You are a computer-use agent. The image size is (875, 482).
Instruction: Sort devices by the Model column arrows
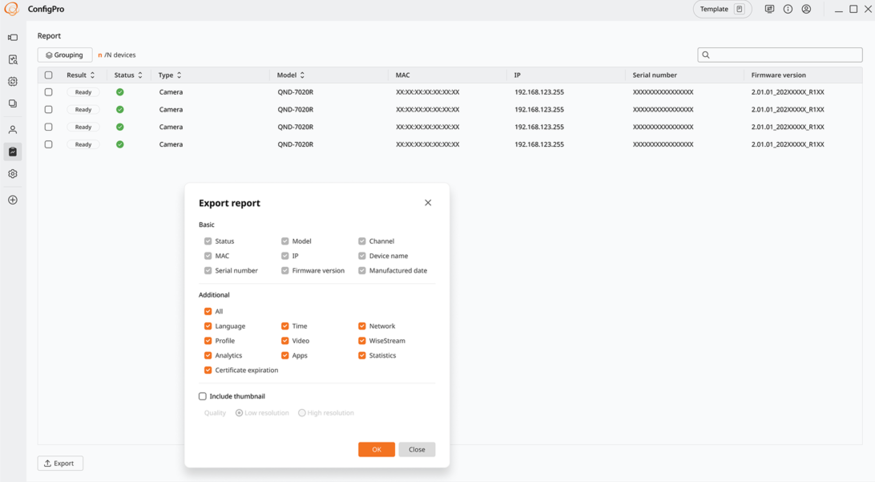302,75
